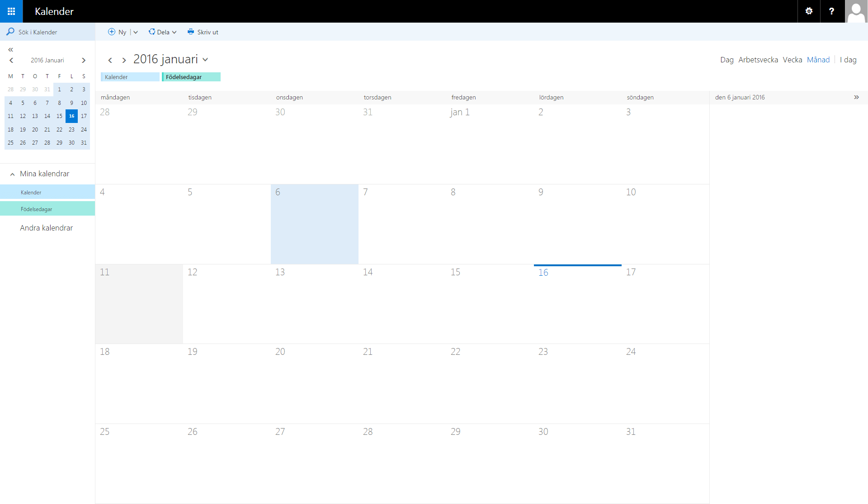Screen dimensions: 868x504
Task: Collapse the left pane with double chevron
Action: coord(10,50)
